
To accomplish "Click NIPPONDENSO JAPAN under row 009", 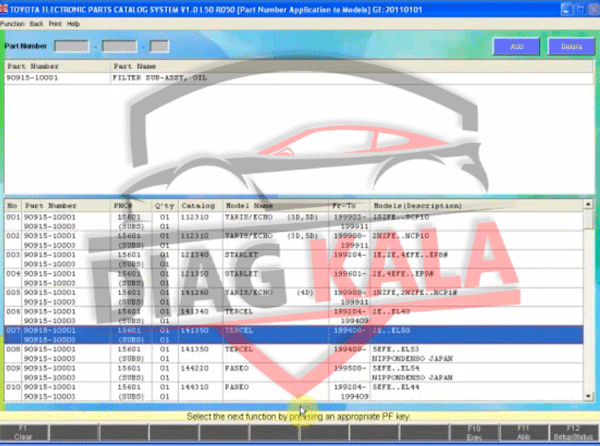I will coord(412,377).
